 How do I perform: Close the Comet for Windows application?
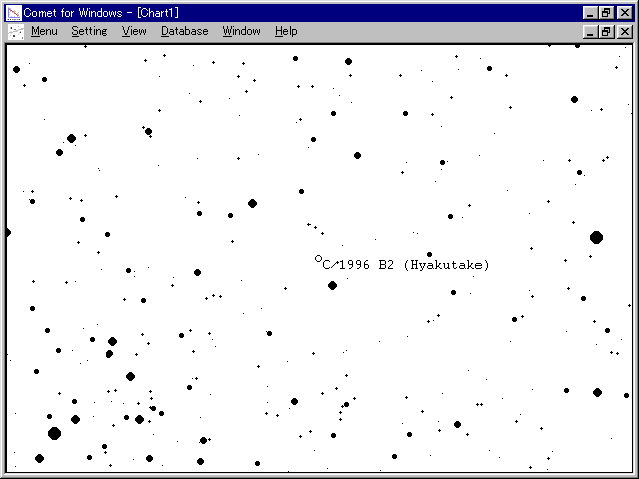pyautogui.click(x=624, y=12)
